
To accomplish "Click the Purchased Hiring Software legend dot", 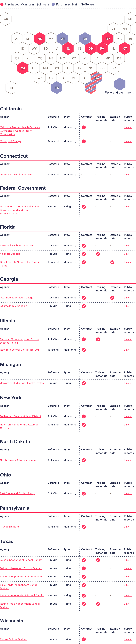I will click(53, 4).
